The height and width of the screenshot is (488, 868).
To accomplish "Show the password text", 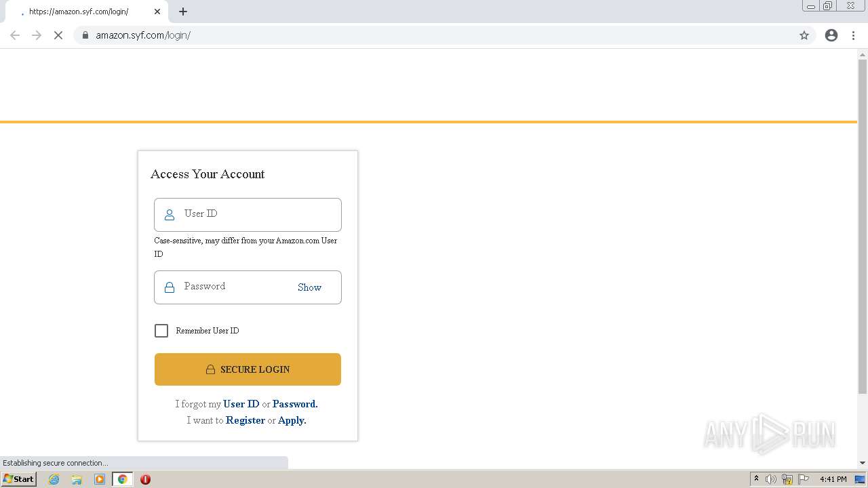I will click(x=309, y=287).
